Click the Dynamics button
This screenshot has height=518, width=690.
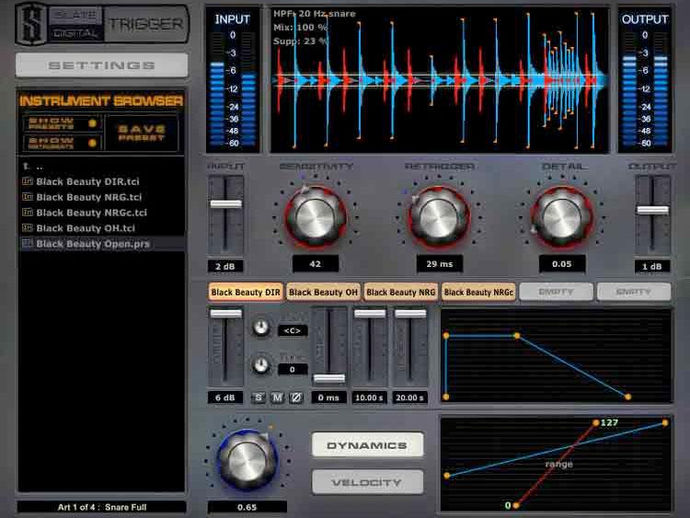pos(367,445)
